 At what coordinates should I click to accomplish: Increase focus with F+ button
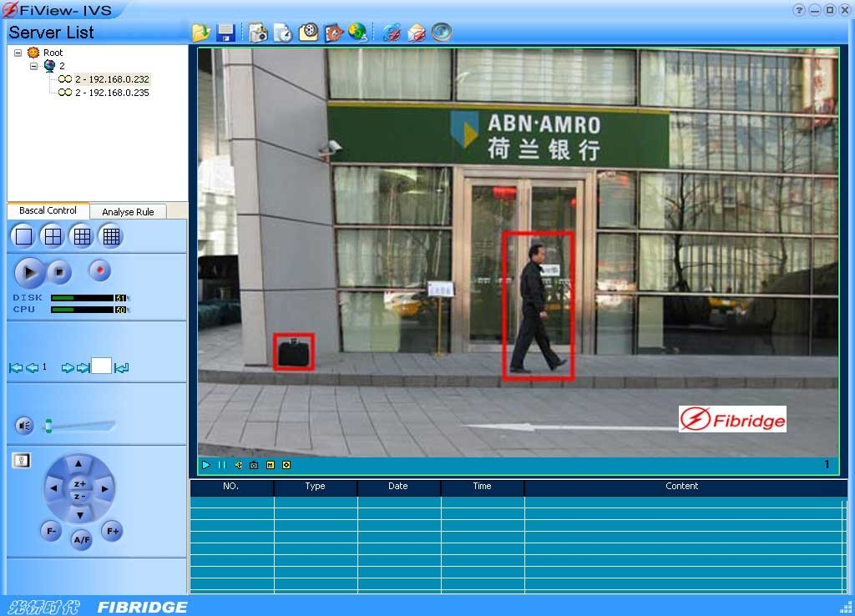[113, 531]
